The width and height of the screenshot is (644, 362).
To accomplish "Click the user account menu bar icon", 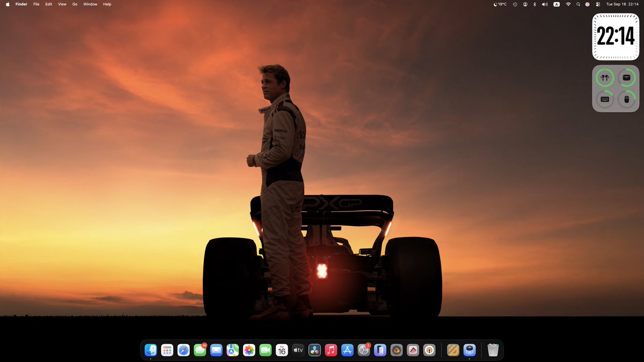I will click(525, 4).
